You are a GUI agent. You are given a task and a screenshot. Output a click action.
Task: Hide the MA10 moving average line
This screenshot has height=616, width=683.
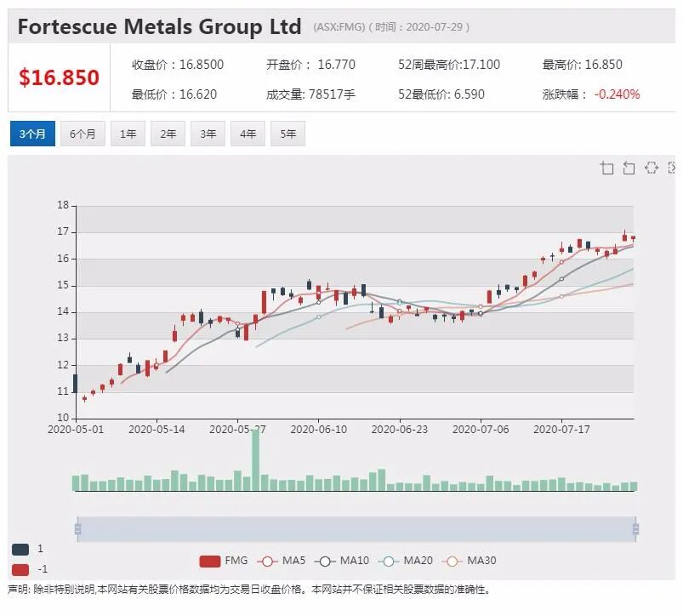click(x=342, y=561)
